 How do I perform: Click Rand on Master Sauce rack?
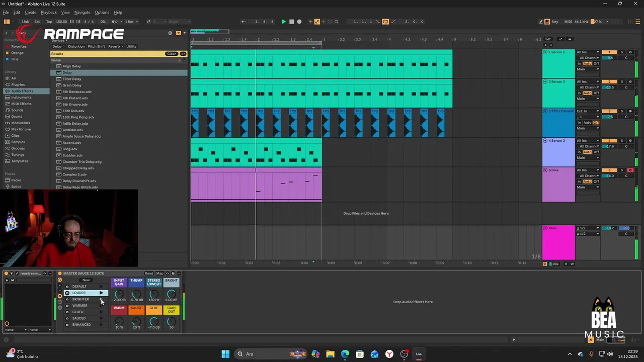point(149,274)
